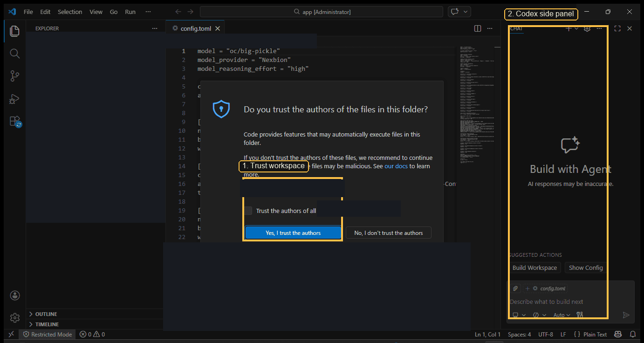644x343 pixels.
Task: Click the app command center search box
Action: [x=322, y=12]
